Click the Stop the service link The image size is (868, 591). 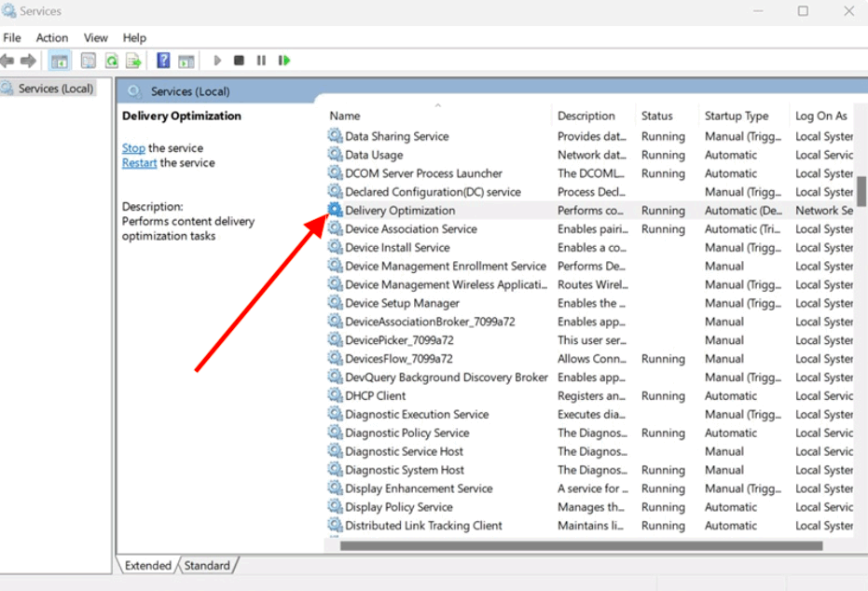pos(133,148)
